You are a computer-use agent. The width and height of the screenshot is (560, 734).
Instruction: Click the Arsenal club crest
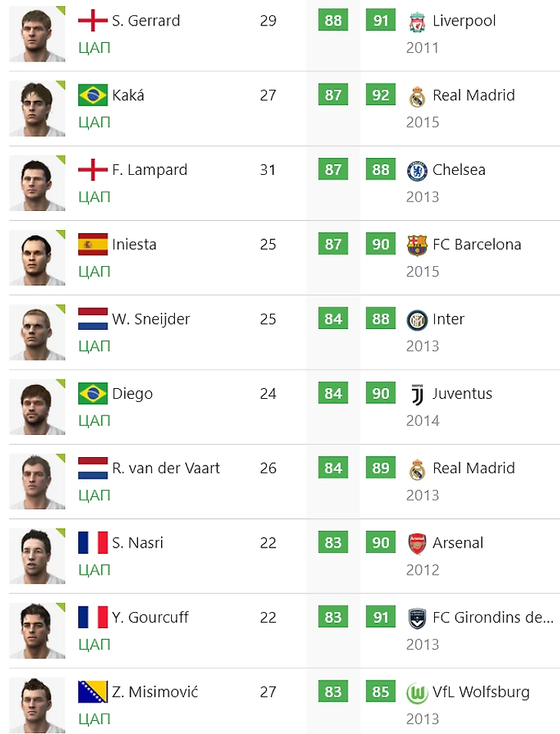click(417, 544)
